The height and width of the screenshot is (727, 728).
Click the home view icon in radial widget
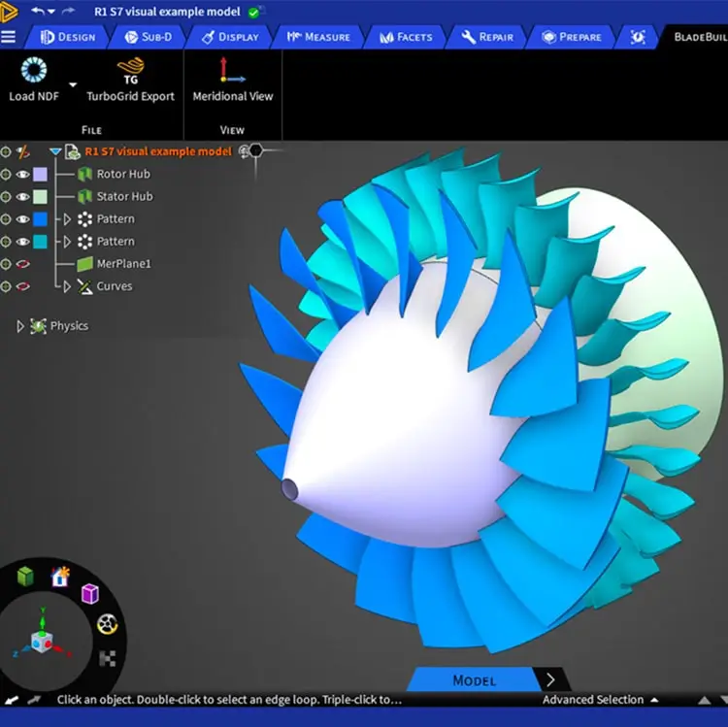pos(60,577)
